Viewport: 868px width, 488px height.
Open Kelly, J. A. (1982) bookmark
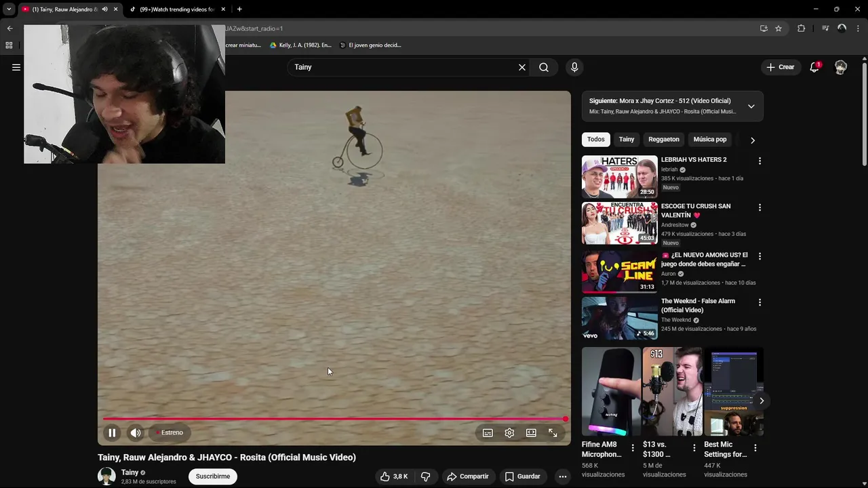click(x=300, y=45)
